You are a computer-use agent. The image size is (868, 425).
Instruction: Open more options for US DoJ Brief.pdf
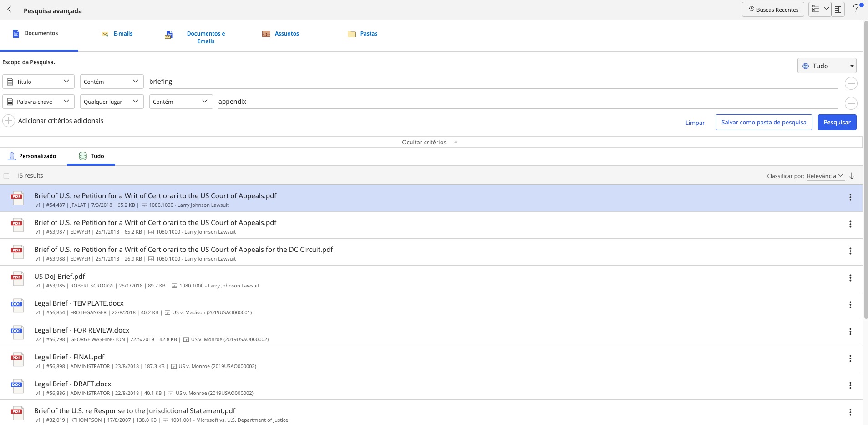coord(850,278)
